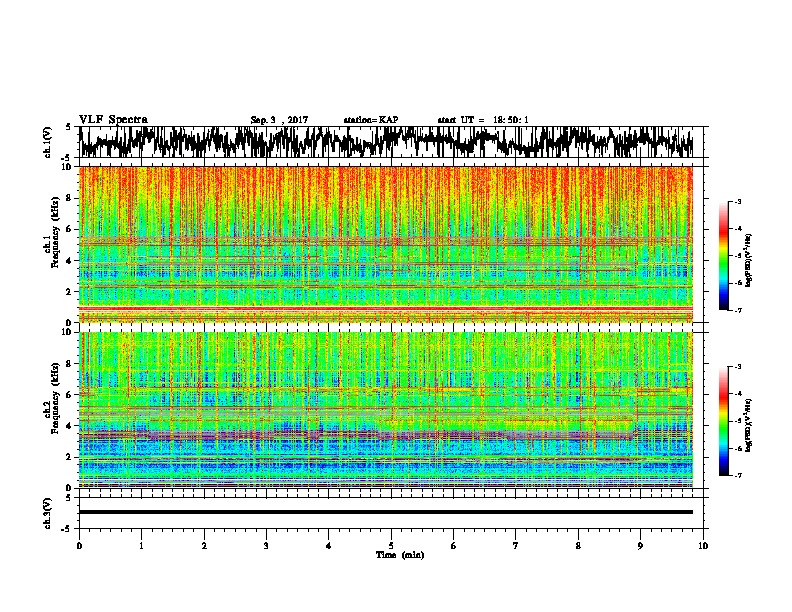792x612 pixels.
Task: Click time axis tick label "1"
Action: pos(141,546)
